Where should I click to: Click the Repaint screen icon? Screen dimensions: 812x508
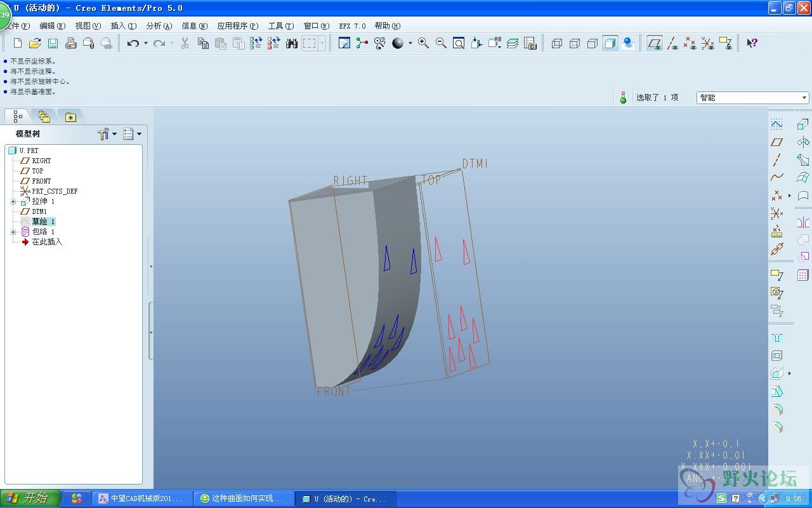coord(344,43)
